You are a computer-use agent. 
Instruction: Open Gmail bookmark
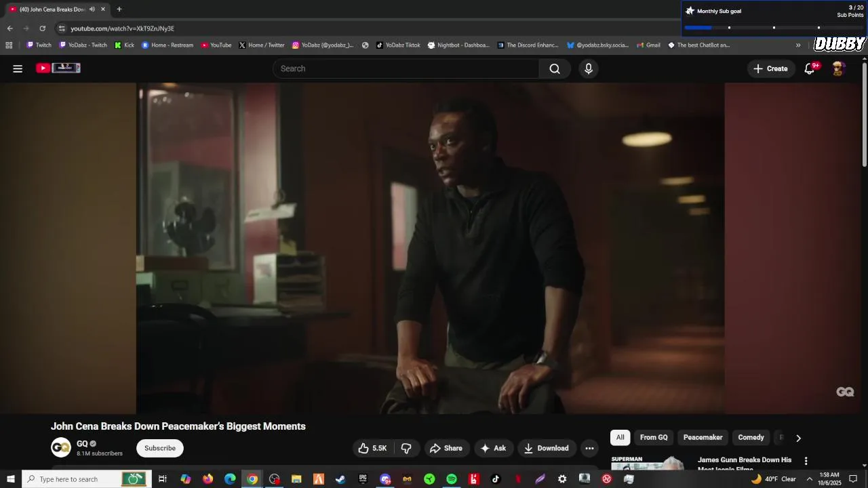[x=648, y=45]
